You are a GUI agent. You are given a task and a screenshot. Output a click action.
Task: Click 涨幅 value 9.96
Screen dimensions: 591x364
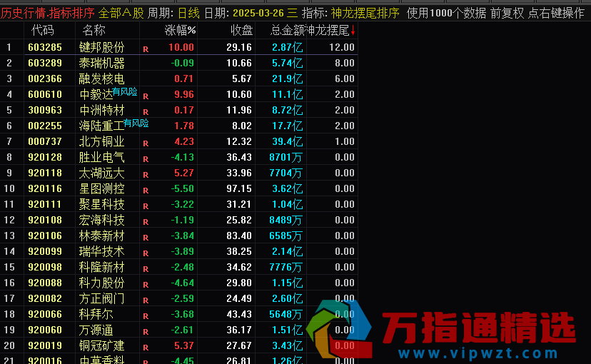184,94
